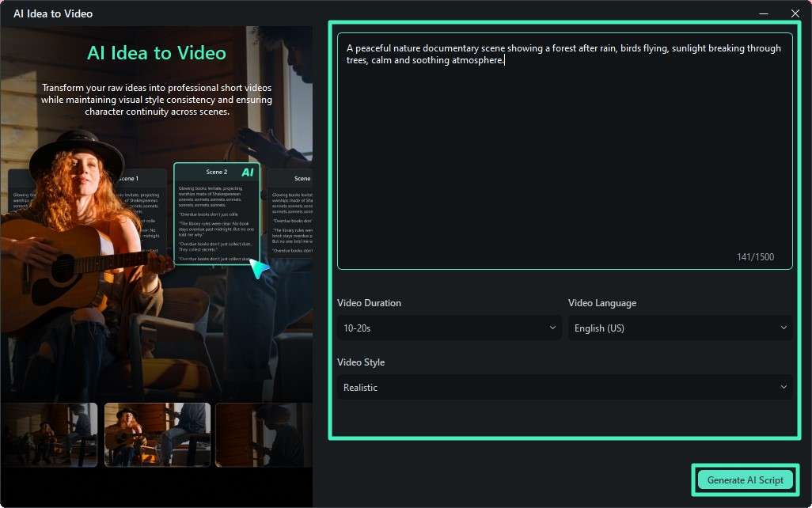The height and width of the screenshot is (508, 812).
Task: Click the Generate AI Script button
Action: [746, 480]
